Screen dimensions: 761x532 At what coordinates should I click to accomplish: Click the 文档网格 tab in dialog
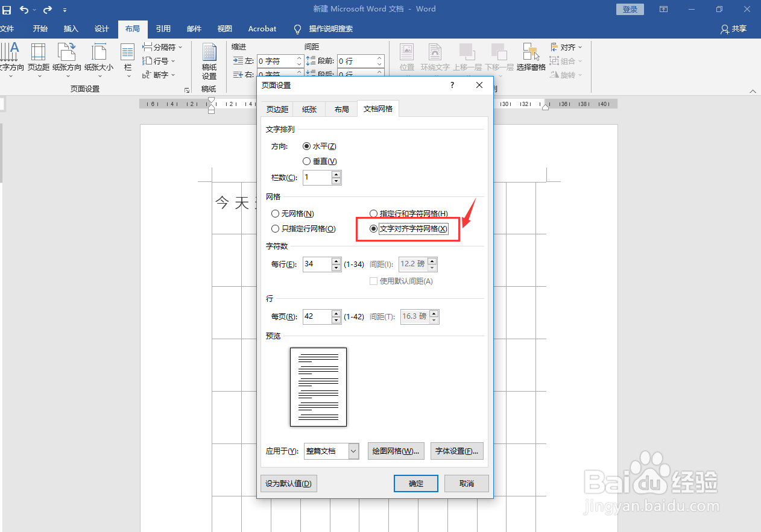pyautogui.click(x=378, y=108)
